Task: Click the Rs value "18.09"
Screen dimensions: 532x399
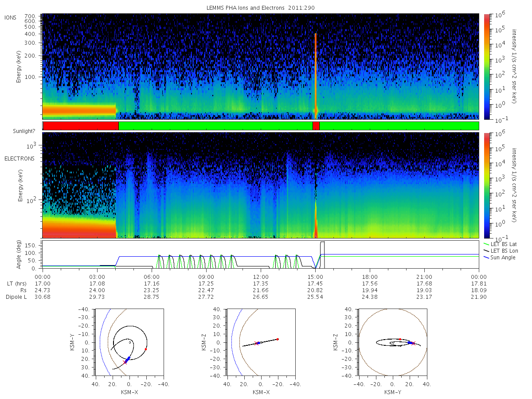Action: point(479,290)
